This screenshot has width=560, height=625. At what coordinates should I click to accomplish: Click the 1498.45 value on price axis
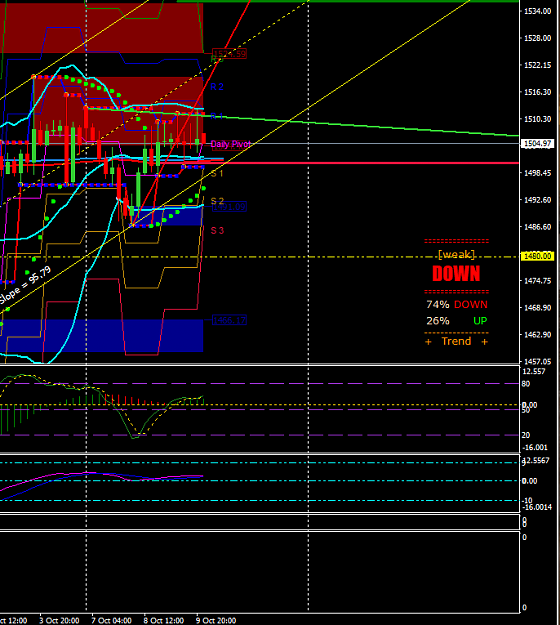538,173
